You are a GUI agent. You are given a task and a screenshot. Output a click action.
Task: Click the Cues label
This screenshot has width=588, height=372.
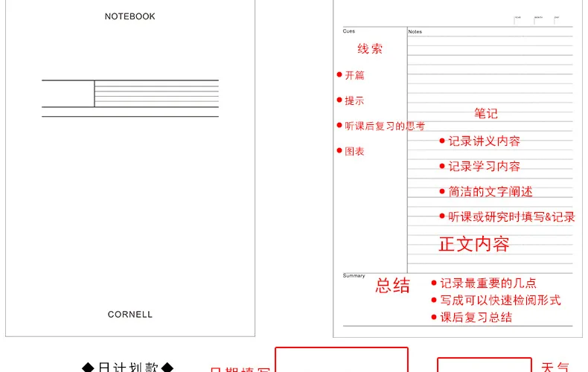point(349,31)
